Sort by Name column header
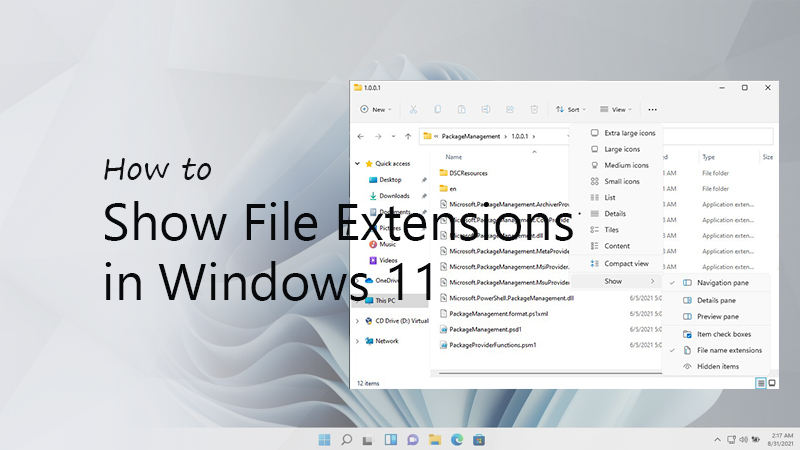Image resolution: width=800 pixels, height=450 pixels. [454, 157]
